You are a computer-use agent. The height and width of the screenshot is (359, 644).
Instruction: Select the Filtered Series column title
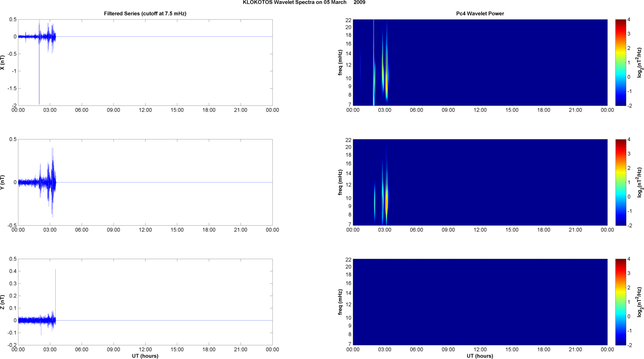pos(145,13)
